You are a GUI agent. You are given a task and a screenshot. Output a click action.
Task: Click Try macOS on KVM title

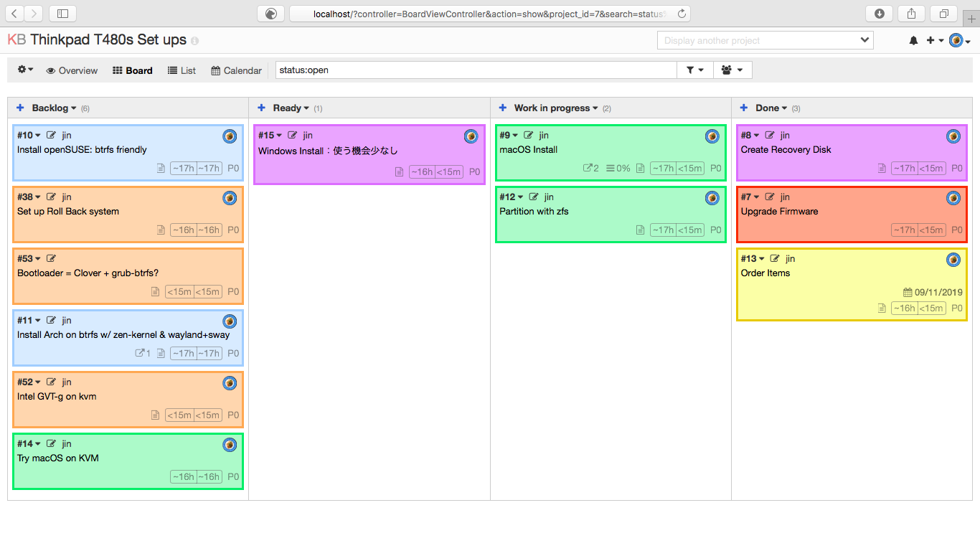[58, 458]
